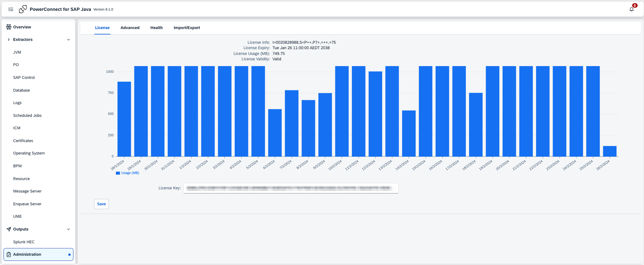
Task: Click the red notification count badge
Action: point(635,5)
